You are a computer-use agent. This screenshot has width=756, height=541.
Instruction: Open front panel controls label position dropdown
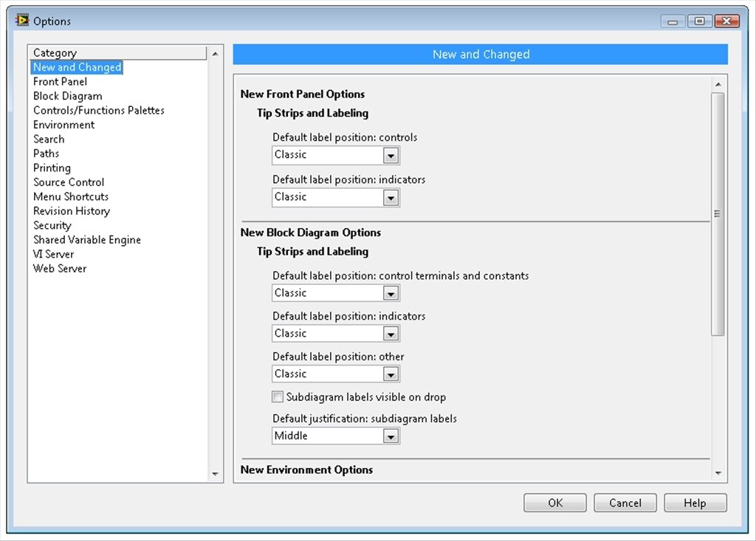tap(336, 155)
